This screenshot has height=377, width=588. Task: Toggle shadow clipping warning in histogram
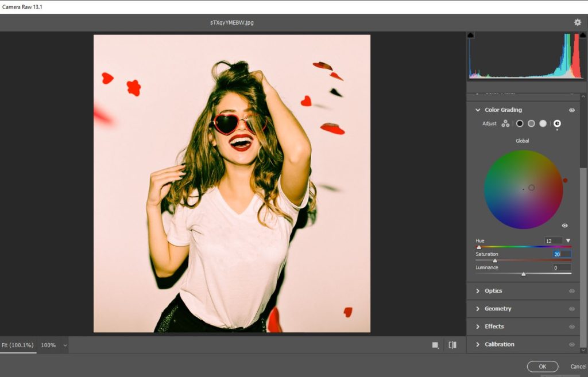tap(471, 35)
